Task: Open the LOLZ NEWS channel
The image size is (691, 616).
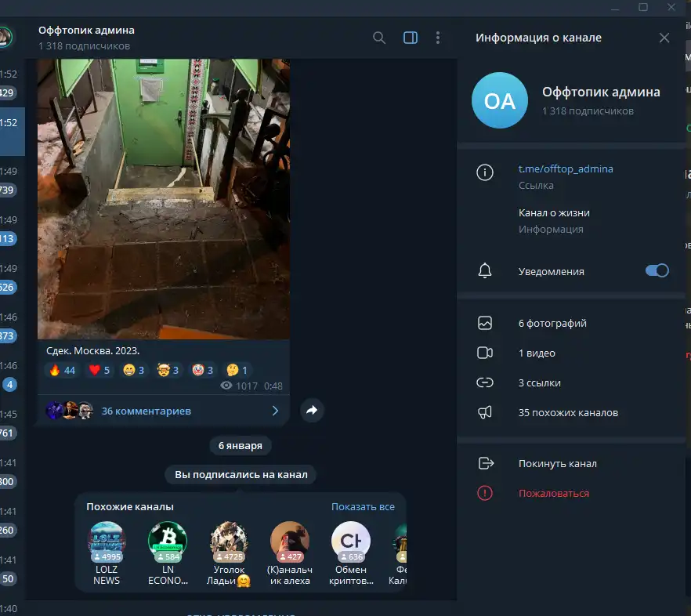Action: point(107,553)
